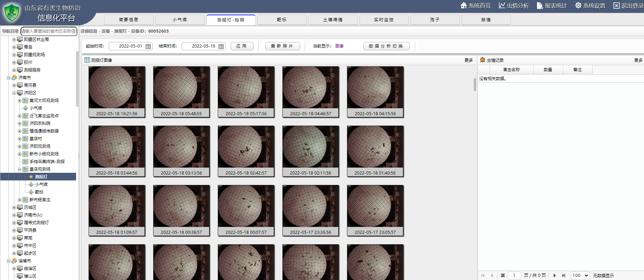Open the page size dropdown showing 100
The image size is (644, 280).
pyautogui.click(x=580, y=275)
